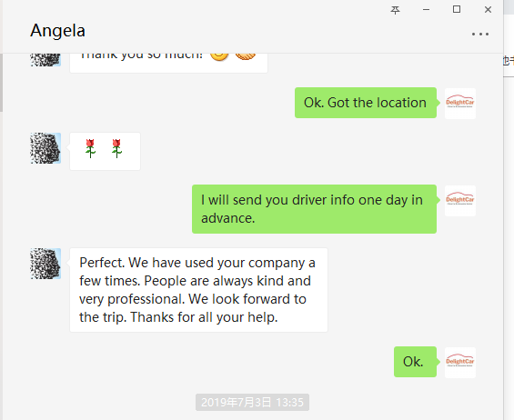
Task: Click the first red rose emoji
Action: click(x=90, y=148)
